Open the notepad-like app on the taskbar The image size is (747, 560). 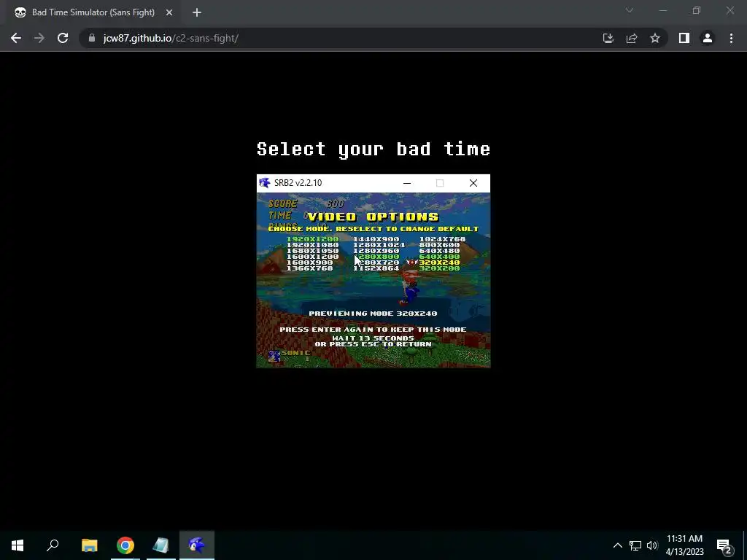click(161, 545)
